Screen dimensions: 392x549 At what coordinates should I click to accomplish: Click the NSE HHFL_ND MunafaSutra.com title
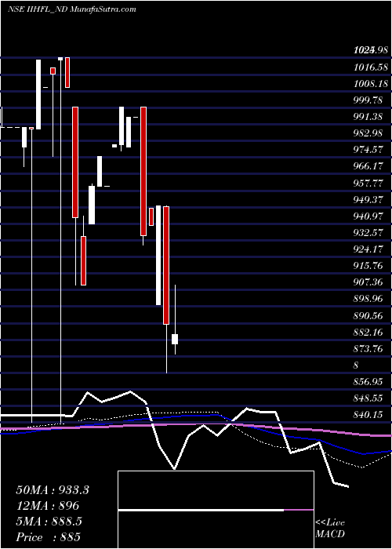point(72,9)
